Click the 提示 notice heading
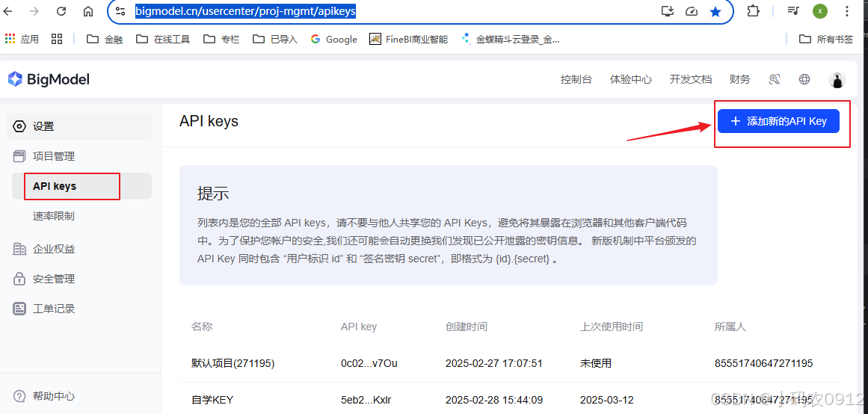Image resolution: width=868 pixels, height=414 pixels. pyautogui.click(x=213, y=194)
